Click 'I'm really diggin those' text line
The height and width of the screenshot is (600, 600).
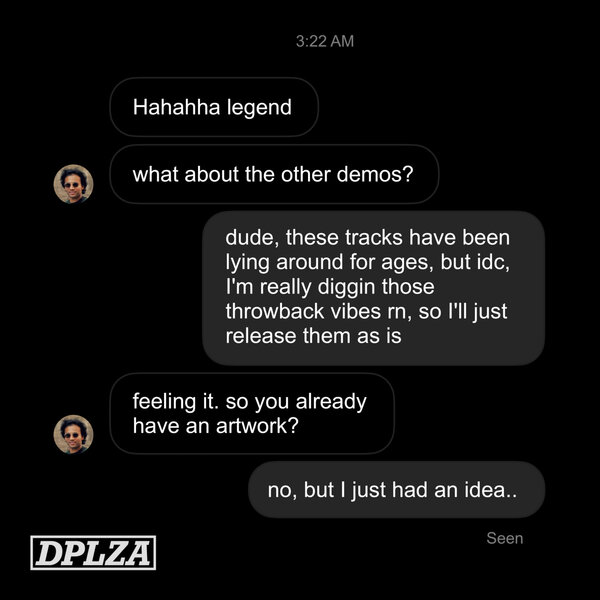[x=330, y=287]
